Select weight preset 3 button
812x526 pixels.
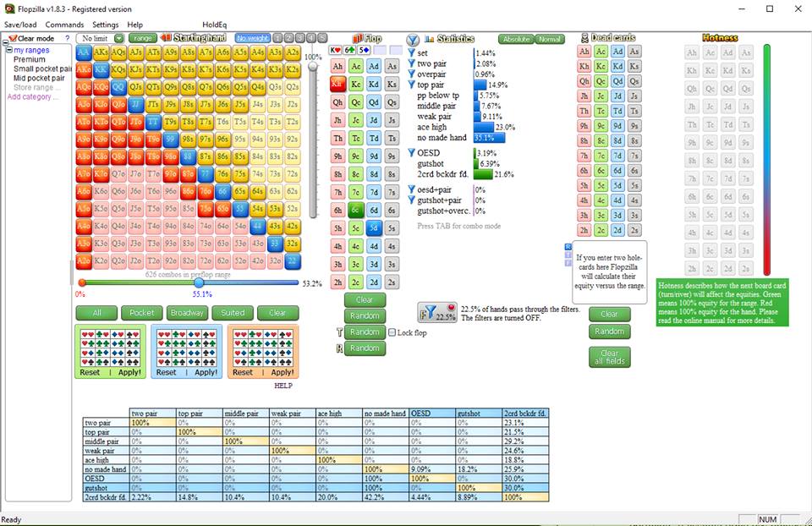(300, 38)
